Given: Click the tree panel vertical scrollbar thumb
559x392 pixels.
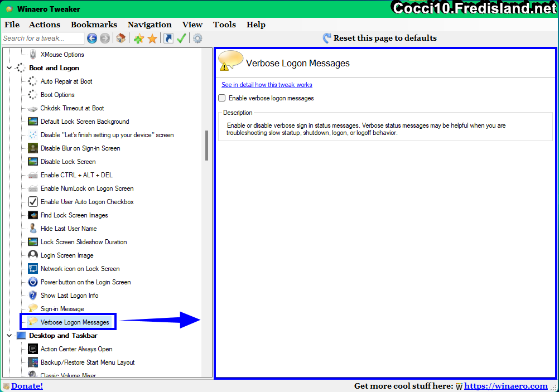Looking at the screenshot, I should 206,146.
